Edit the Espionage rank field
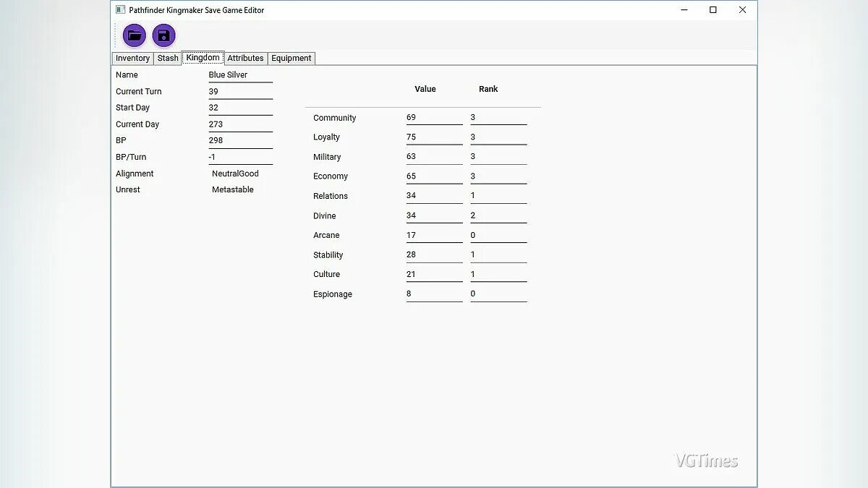 click(x=499, y=294)
